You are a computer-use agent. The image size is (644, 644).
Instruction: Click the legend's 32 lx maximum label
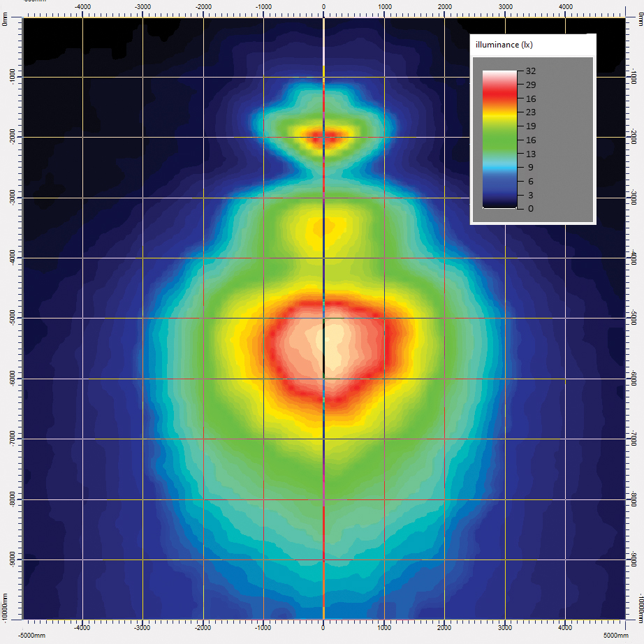coord(531,71)
